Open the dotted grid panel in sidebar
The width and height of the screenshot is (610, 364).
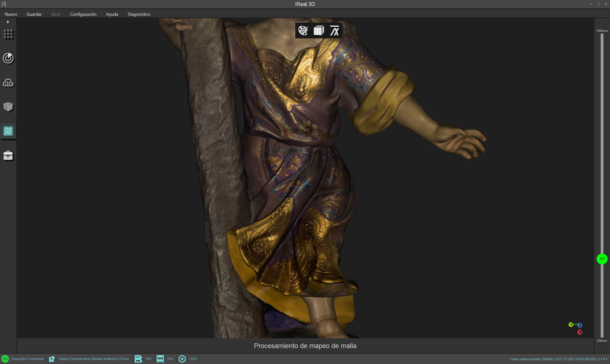[8, 34]
